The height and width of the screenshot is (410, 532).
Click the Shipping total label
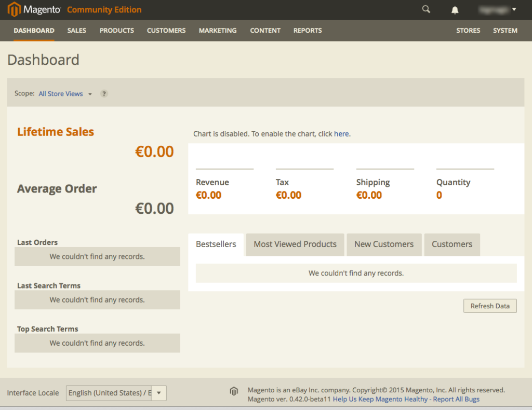(x=373, y=182)
